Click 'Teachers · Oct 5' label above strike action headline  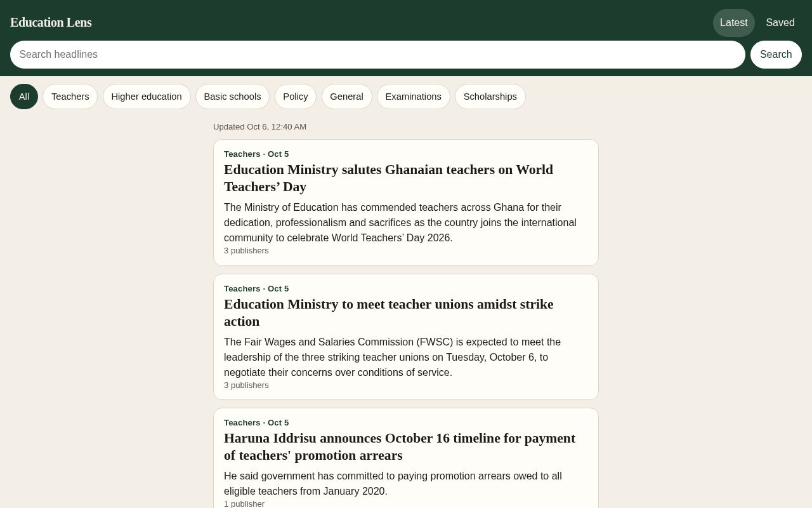pos(256,289)
